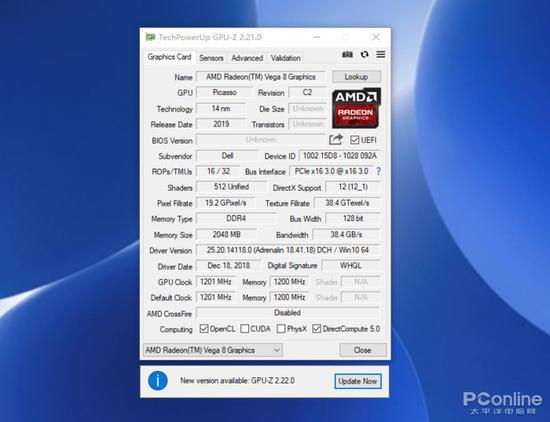Image resolution: width=550 pixels, height=422 pixels.
Task: Click the Computing label
Action: (x=176, y=329)
